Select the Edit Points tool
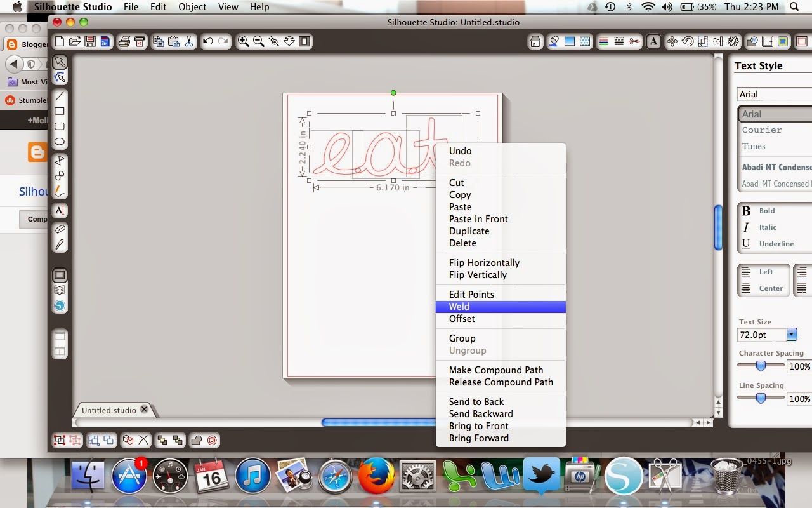The image size is (812, 508). click(60, 77)
